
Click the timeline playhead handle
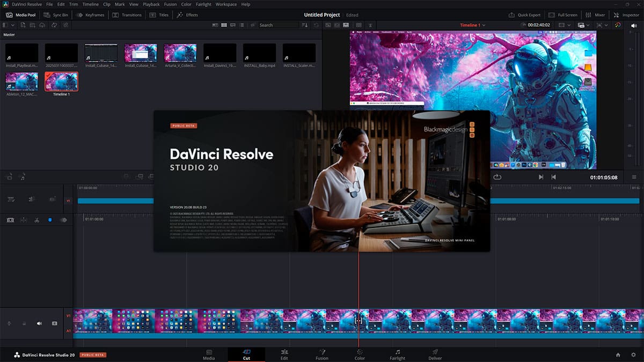[358, 320]
